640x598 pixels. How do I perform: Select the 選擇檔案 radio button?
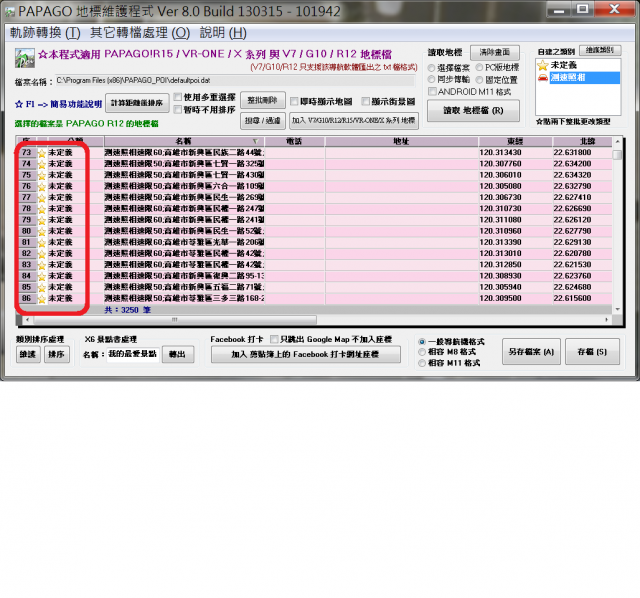(431, 68)
